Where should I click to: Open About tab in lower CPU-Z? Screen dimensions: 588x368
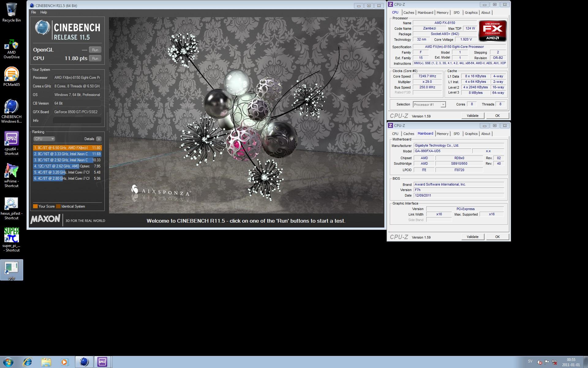click(x=486, y=134)
